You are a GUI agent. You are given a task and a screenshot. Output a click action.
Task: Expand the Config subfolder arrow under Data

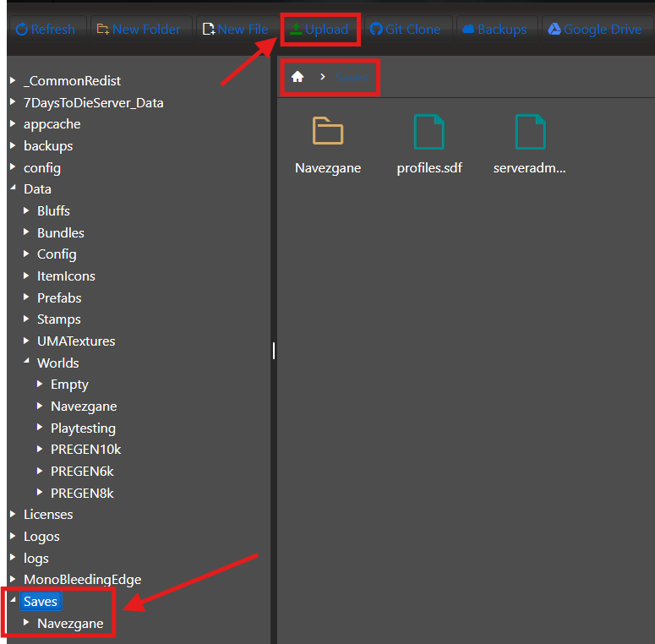coord(26,254)
